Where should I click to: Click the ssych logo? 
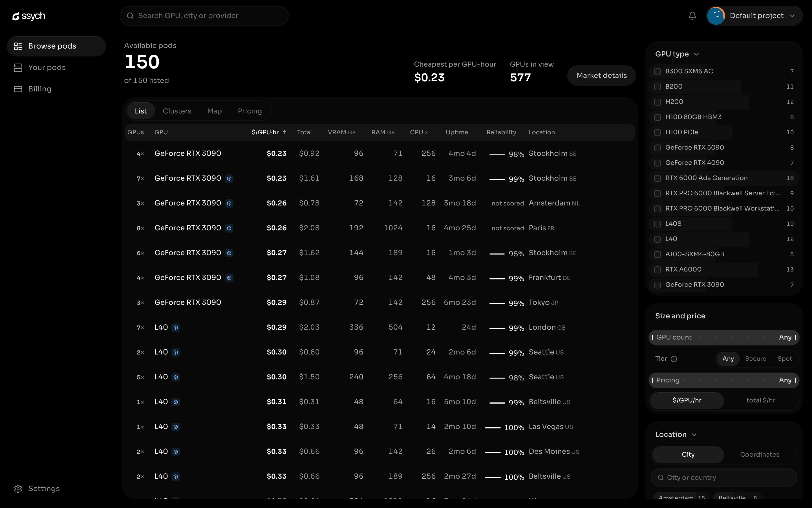pyautogui.click(x=28, y=16)
